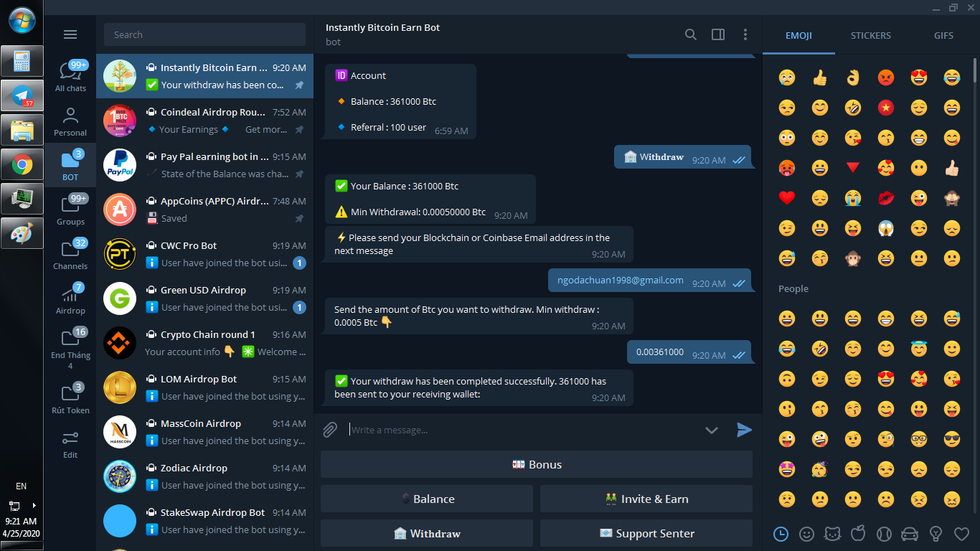Toggle the right side panel icon
980x551 pixels.
718,34
